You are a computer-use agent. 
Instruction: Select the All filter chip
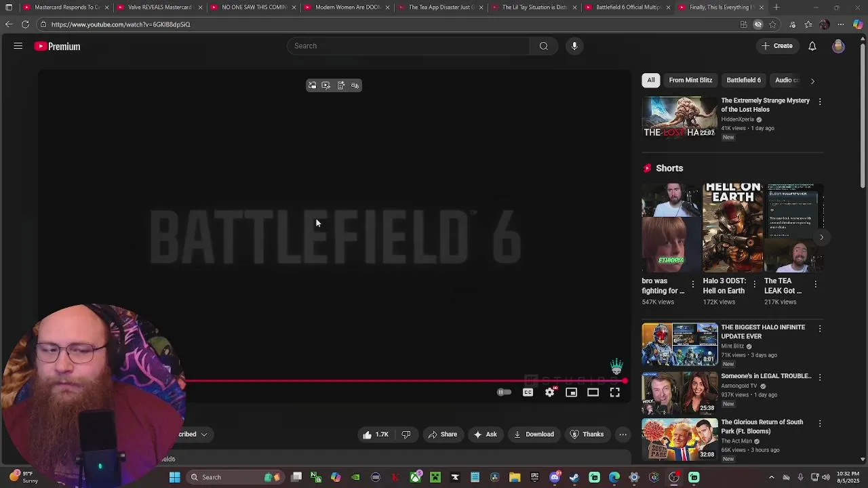point(651,80)
